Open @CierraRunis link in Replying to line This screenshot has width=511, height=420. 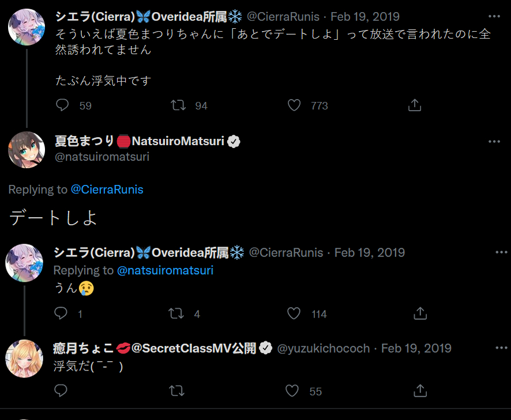pyautogui.click(x=107, y=190)
